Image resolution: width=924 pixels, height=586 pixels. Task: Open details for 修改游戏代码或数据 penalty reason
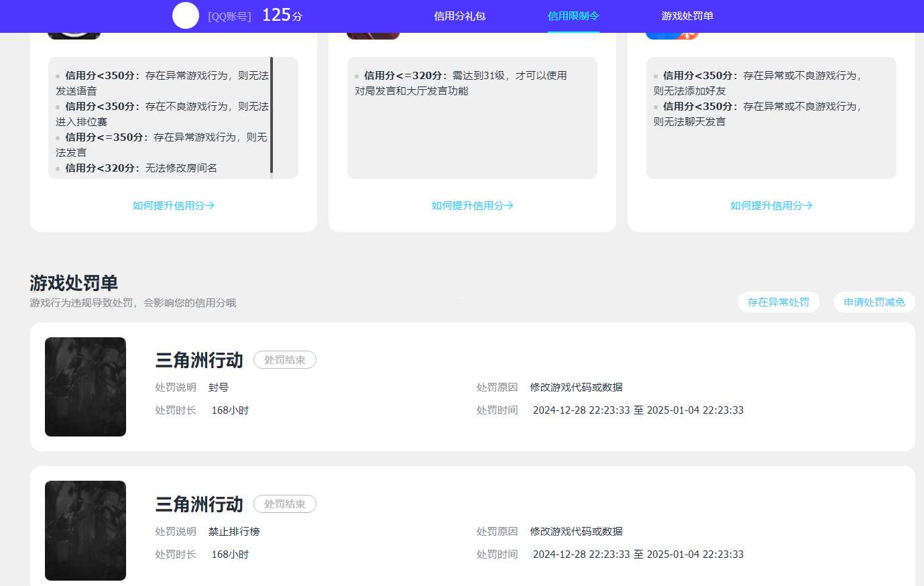(x=575, y=387)
